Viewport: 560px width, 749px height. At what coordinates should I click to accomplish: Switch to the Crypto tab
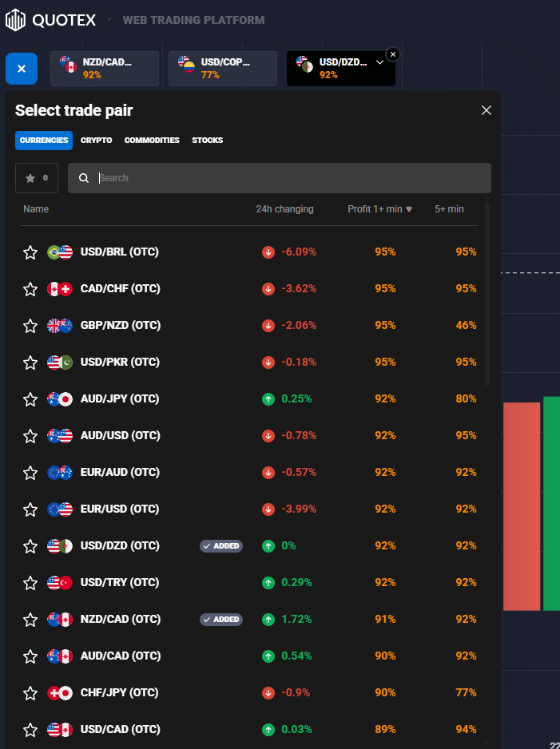97,141
